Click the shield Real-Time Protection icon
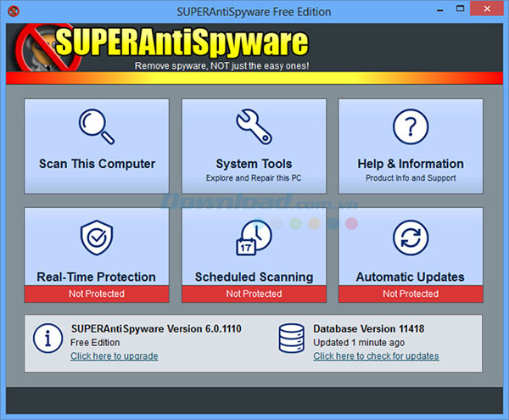The image size is (509, 420). (x=97, y=238)
